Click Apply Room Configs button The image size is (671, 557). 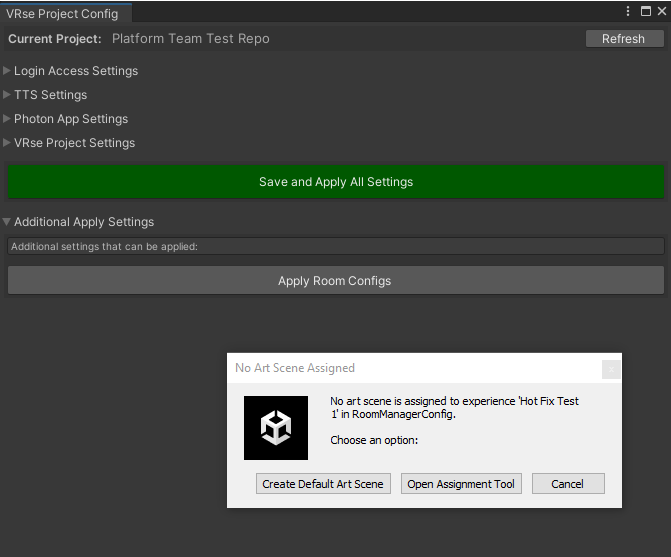[x=336, y=281]
